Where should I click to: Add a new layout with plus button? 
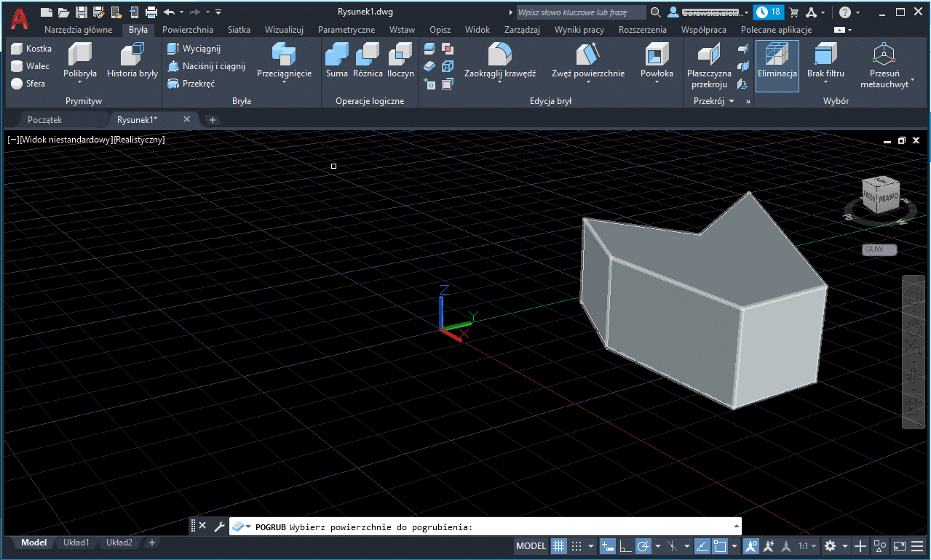click(151, 543)
